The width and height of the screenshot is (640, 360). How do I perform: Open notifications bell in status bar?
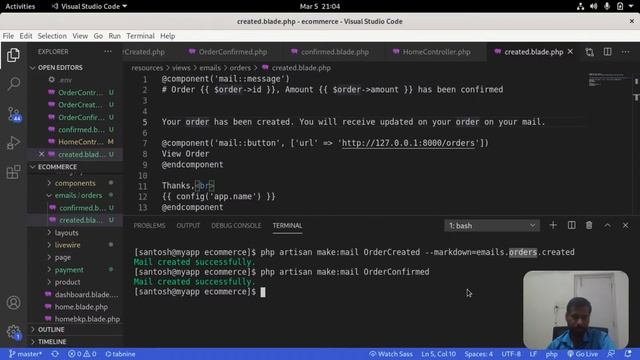pos(628,354)
